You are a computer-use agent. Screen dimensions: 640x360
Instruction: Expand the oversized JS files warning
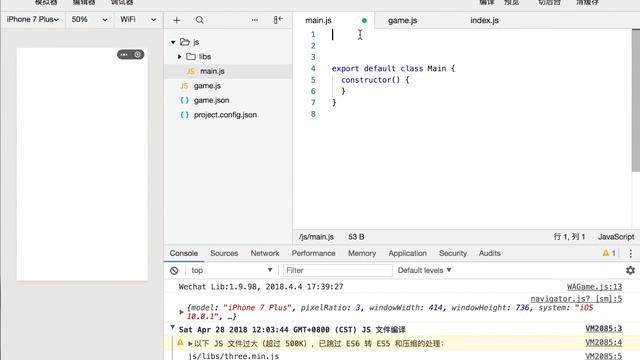190,344
